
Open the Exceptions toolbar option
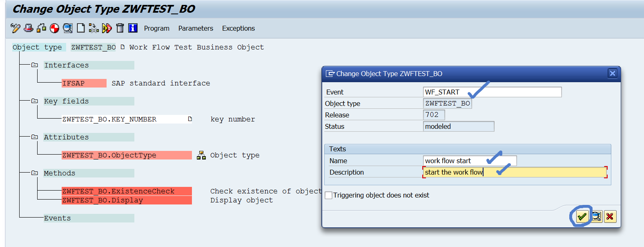[238, 28]
